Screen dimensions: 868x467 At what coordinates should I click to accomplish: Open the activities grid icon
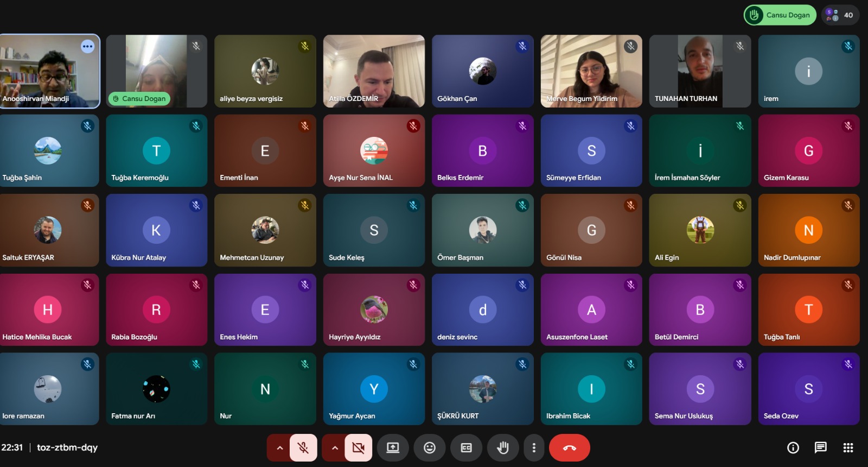tap(848, 447)
